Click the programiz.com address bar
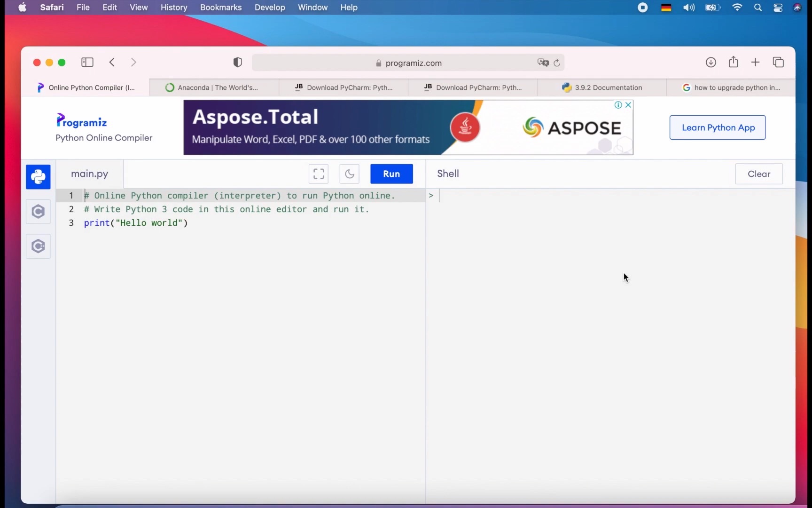The width and height of the screenshot is (812, 508). pyautogui.click(x=408, y=63)
